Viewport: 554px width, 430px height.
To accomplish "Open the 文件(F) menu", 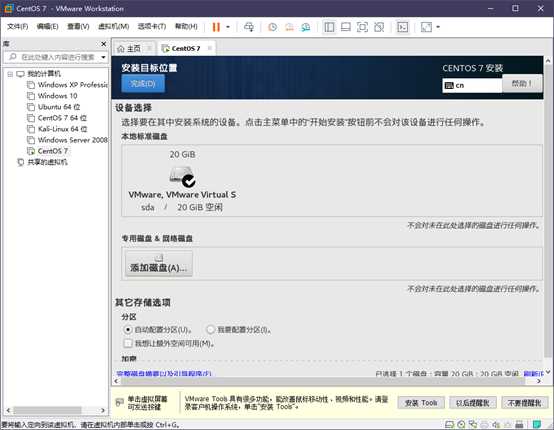I will click(x=17, y=26).
